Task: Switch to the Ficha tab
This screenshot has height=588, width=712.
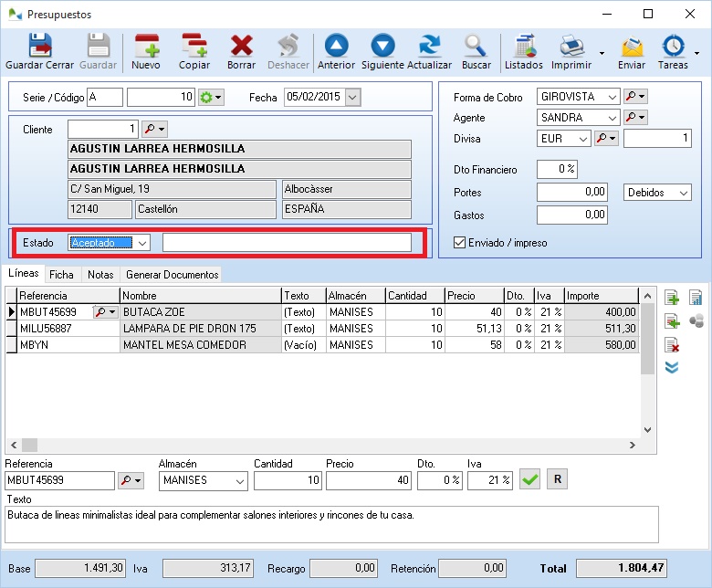Action: (62, 274)
